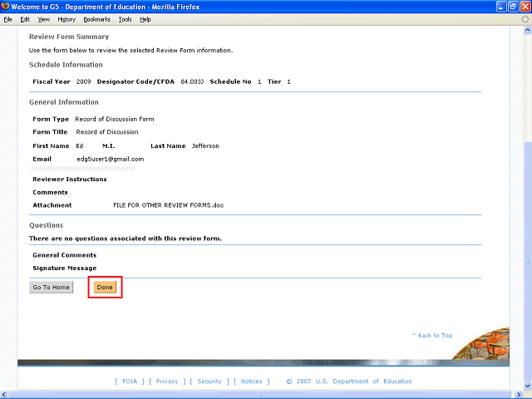Open the Help menu
This screenshot has height=399, width=532.
(x=145, y=19)
